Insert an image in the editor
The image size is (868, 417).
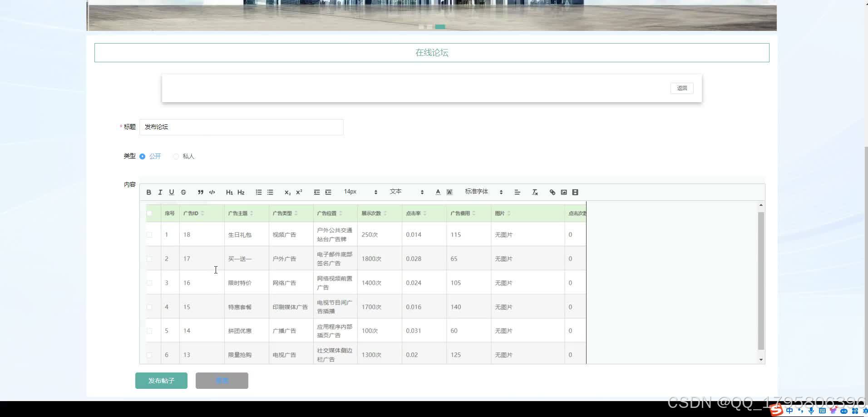pyautogui.click(x=564, y=192)
